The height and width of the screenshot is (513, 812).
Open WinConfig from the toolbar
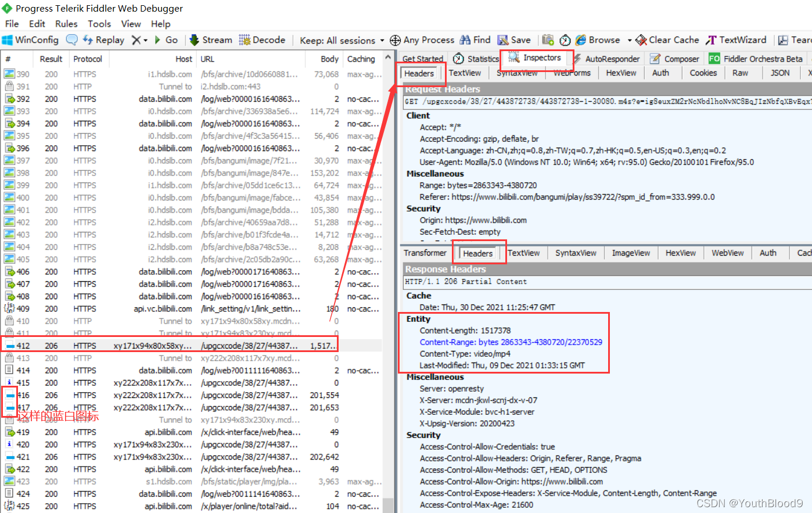(31, 40)
